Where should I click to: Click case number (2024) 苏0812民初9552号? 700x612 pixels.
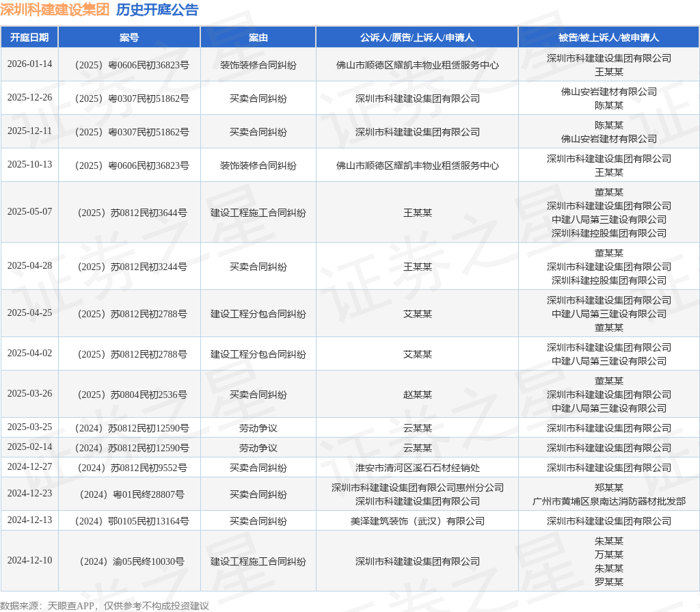[132, 468]
